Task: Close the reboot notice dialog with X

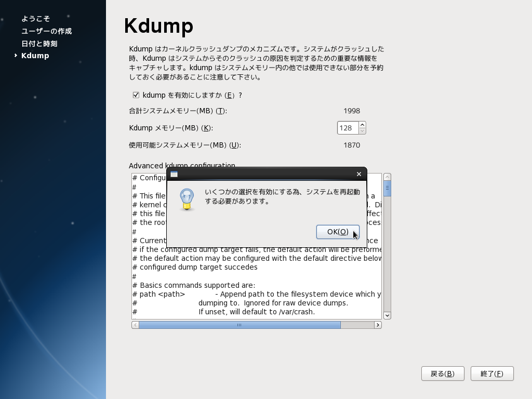Action: click(x=358, y=174)
